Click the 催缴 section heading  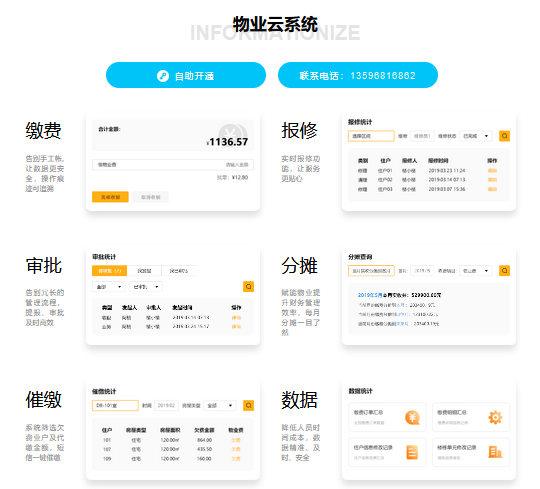(43, 400)
